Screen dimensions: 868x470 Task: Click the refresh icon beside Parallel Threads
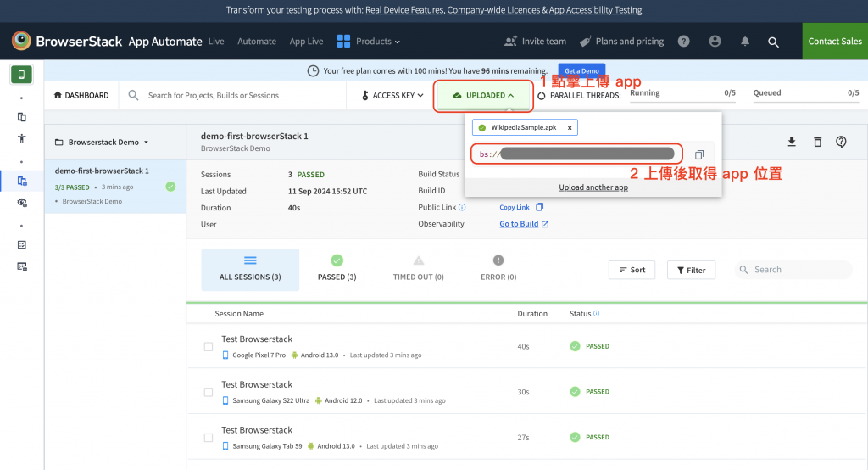pos(542,95)
